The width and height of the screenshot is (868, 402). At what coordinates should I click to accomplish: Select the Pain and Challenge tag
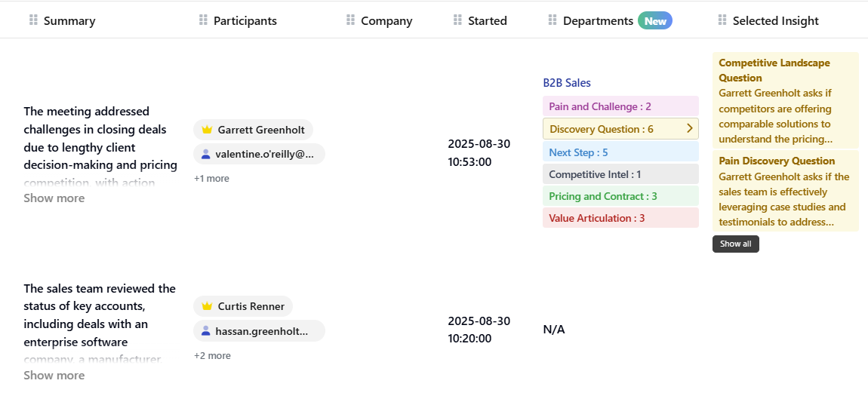coord(599,106)
